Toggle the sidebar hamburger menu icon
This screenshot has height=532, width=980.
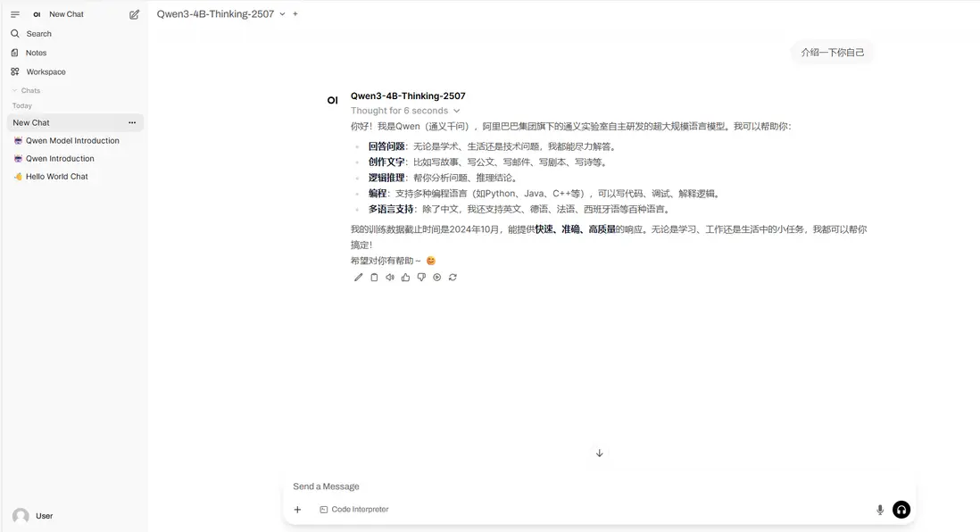(x=15, y=14)
